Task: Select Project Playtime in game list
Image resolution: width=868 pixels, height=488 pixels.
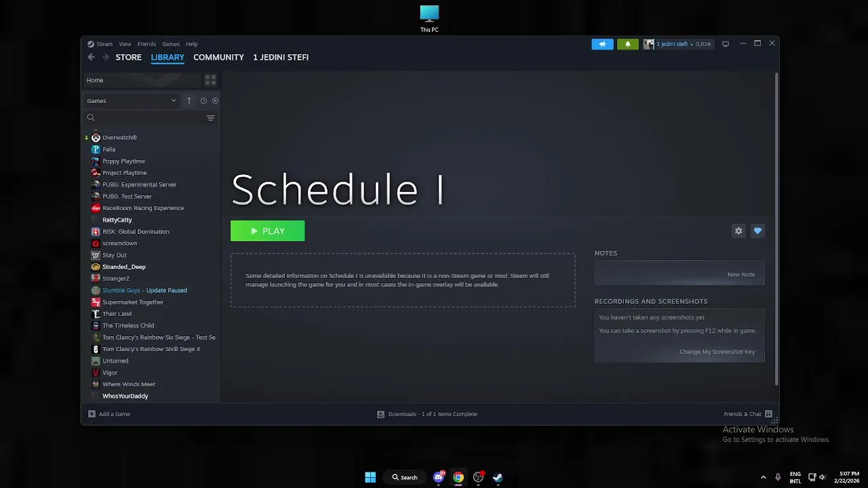Action: [x=124, y=173]
